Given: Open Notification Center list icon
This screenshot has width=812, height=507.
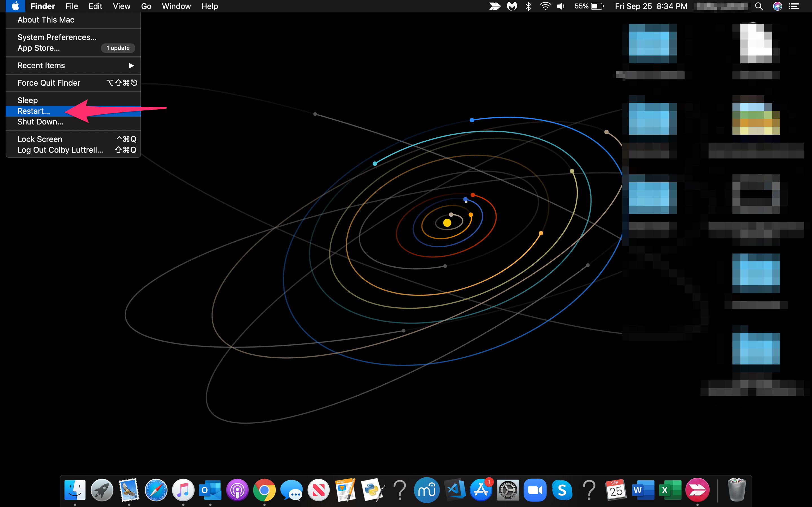Looking at the screenshot, I should point(794,6).
